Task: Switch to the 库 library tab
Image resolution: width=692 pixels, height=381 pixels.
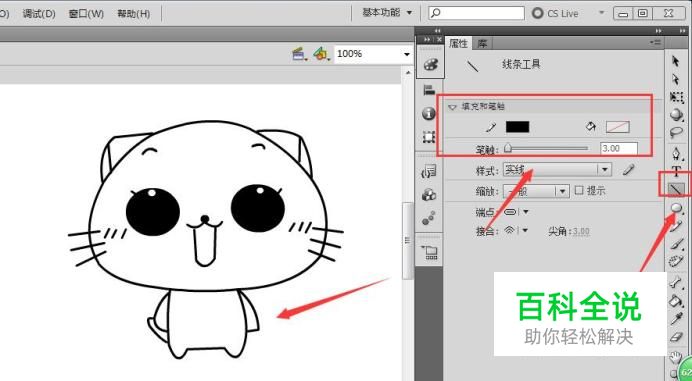Action: point(482,43)
